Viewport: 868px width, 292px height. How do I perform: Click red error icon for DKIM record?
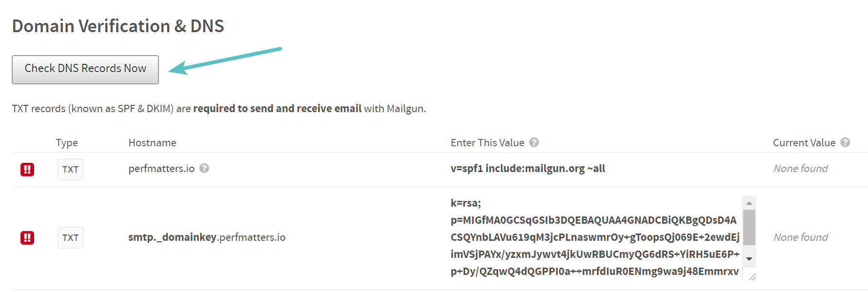point(27,238)
